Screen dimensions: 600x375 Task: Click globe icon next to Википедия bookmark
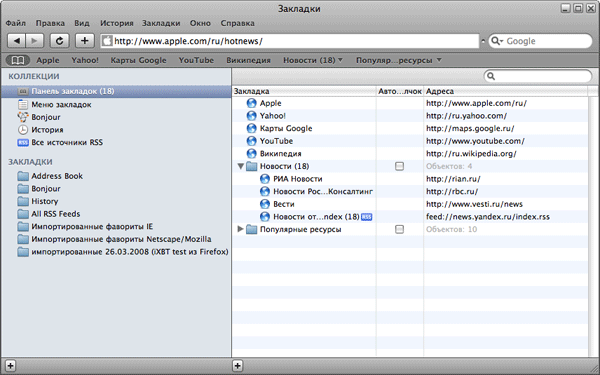coord(251,153)
